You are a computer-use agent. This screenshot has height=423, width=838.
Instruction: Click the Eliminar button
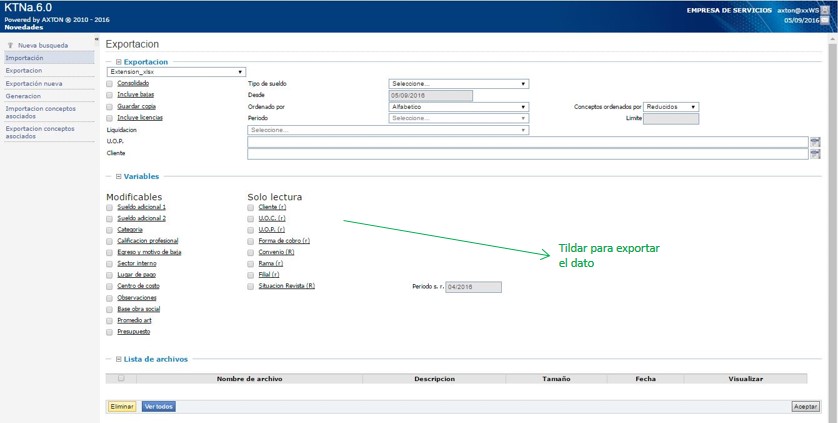(121, 407)
